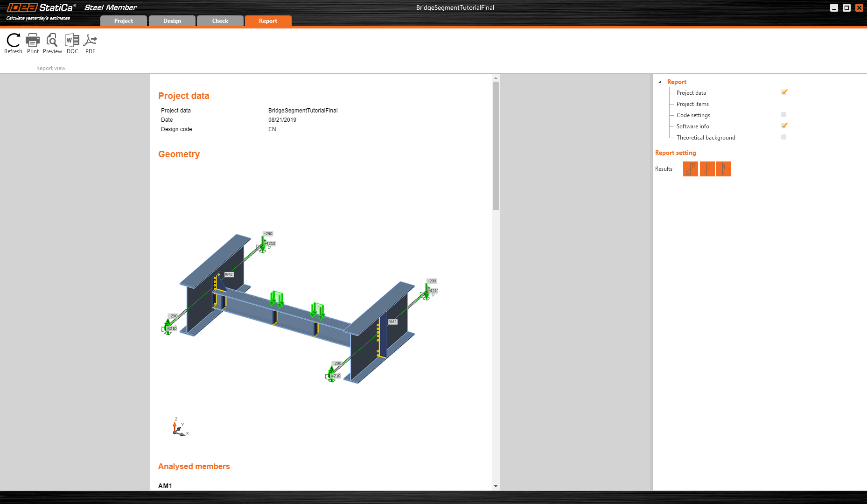Toggle the middle Results display option
The height and width of the screenshot is (504, 867).
[707, 169]
